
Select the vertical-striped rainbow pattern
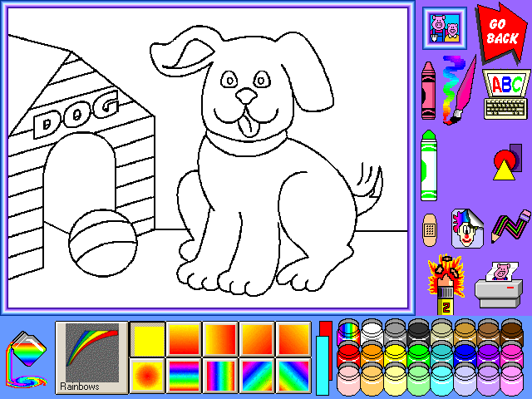click(x=220, y=375)
